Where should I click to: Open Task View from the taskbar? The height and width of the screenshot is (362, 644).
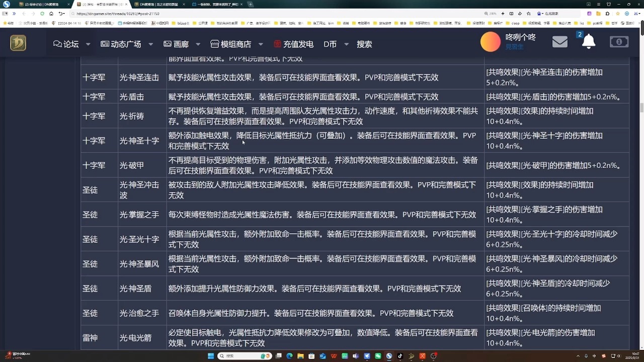point(279,356)
